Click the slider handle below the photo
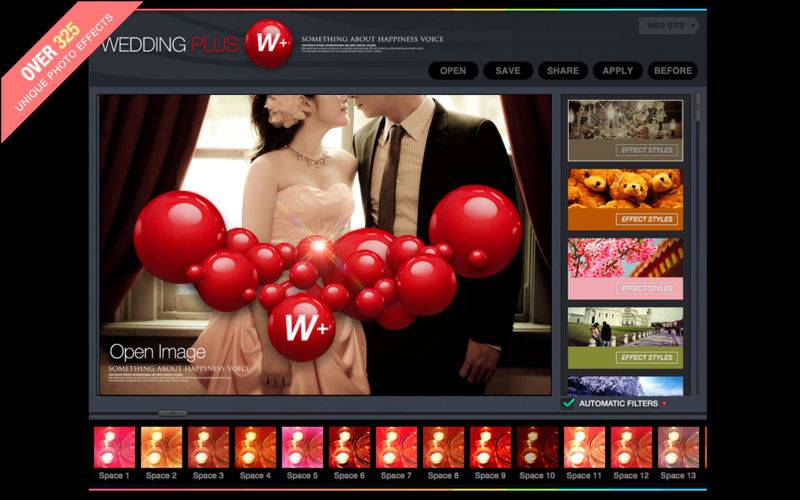 (x=172, y=413)
